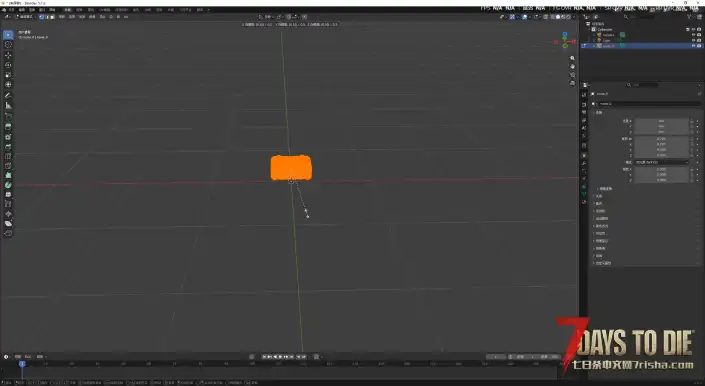Disable node_0 in renders via camera icon
Screen dimensions: 705x386
[x=699, y=46]
